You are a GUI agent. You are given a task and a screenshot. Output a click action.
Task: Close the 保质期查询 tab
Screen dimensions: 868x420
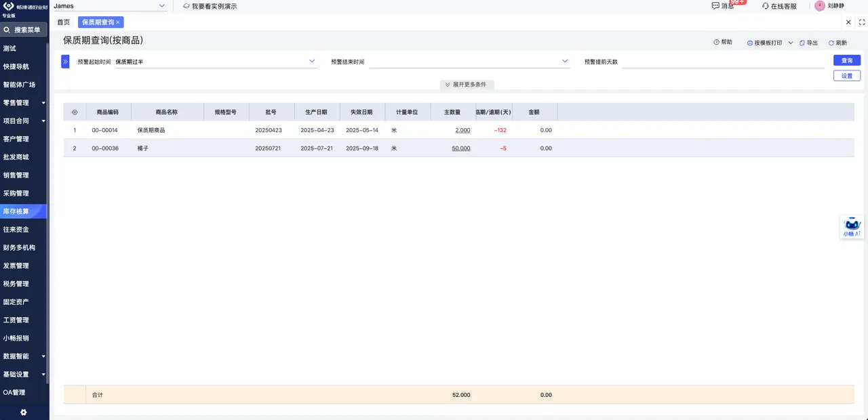pos(118,22)
